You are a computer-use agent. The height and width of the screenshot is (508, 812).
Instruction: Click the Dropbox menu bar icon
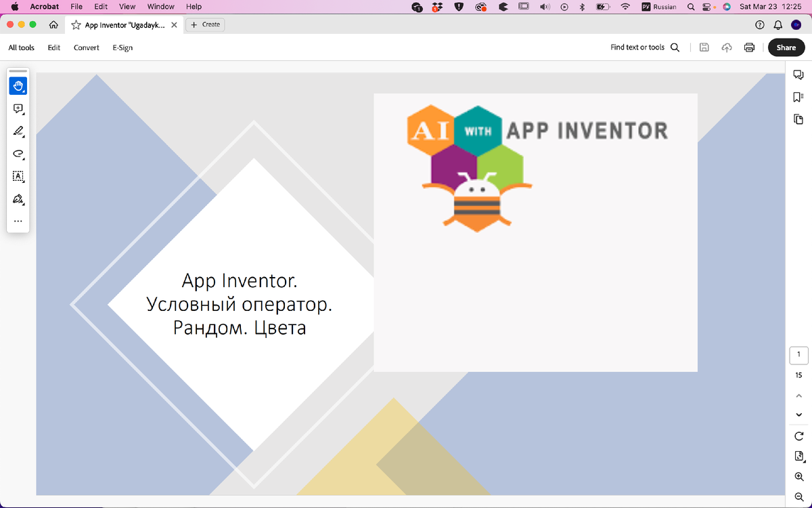pos(438,7)
